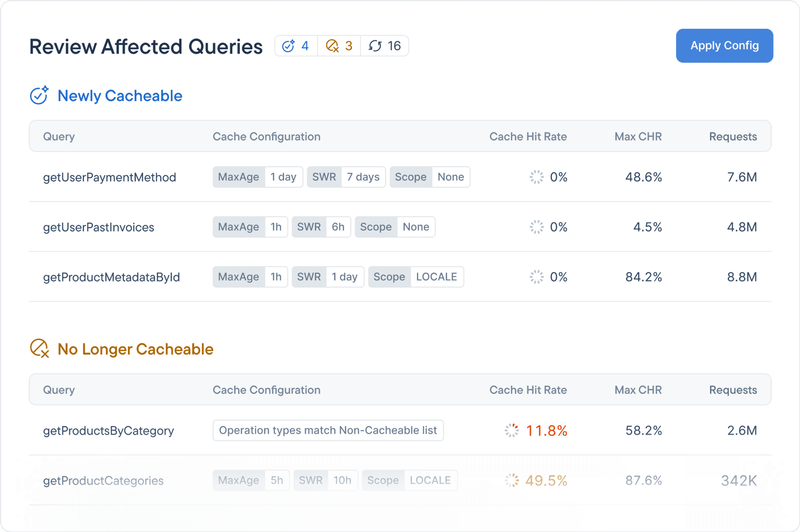Select the Cache Hit Rate column header
This screenshot has height=532, width=800.
(x=528, y=136)
